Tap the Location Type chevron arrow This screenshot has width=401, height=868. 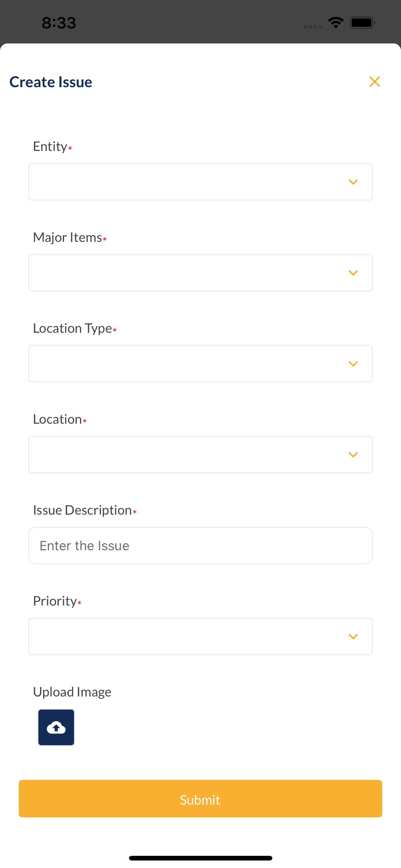[x=353, y=364]
